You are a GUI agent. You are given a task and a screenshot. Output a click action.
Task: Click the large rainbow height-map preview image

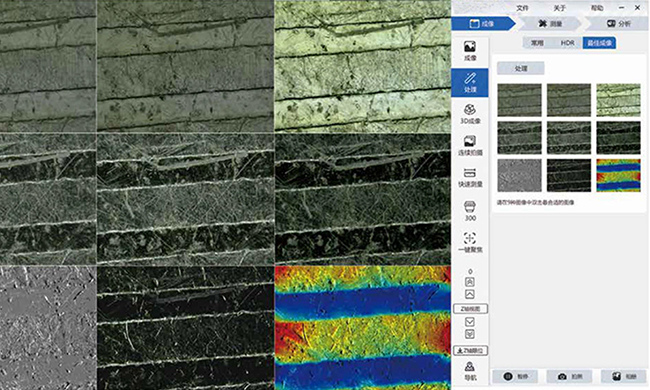pos(363,328)
